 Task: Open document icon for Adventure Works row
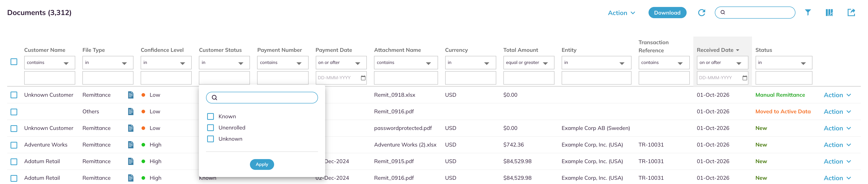(131, 145)
